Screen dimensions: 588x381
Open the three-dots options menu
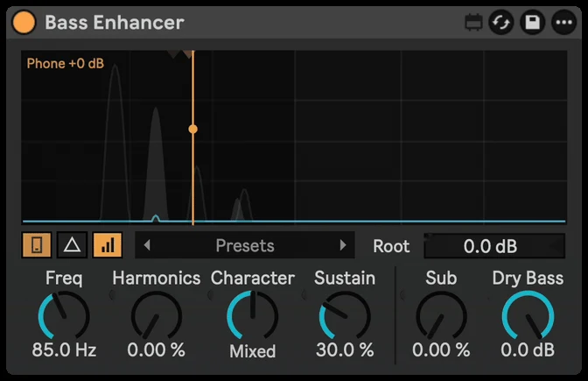(563, 23)
